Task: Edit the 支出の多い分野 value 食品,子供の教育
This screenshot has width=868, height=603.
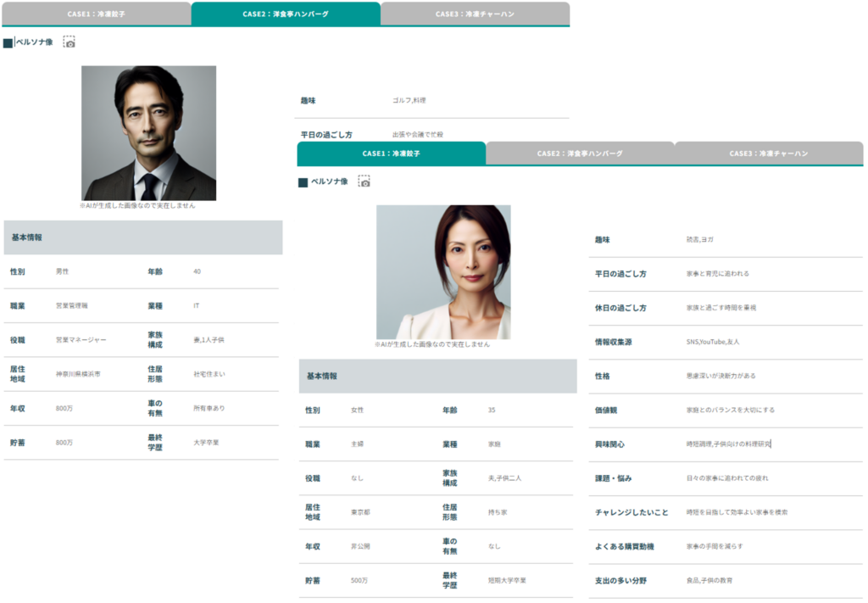Action: pos(709,581)
